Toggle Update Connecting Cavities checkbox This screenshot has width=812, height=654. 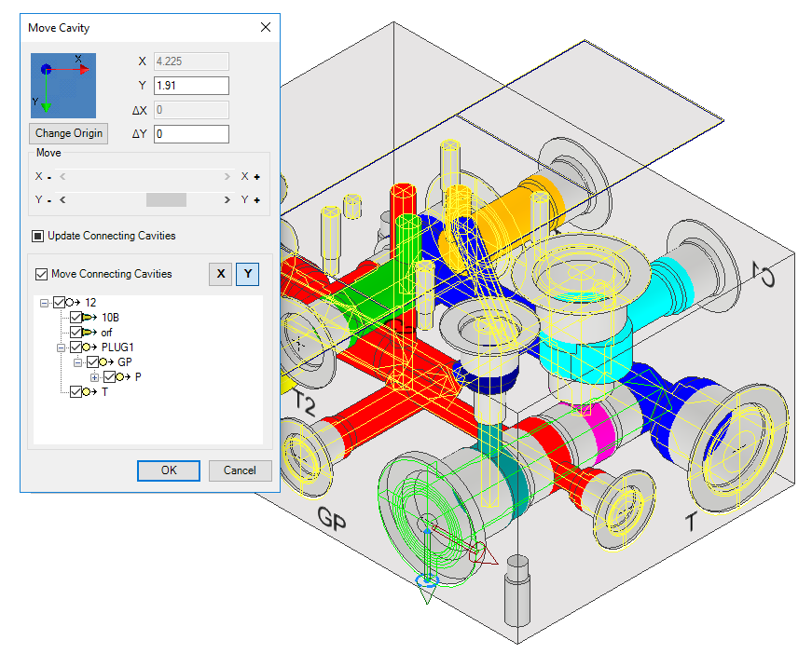tap(40, 236)
